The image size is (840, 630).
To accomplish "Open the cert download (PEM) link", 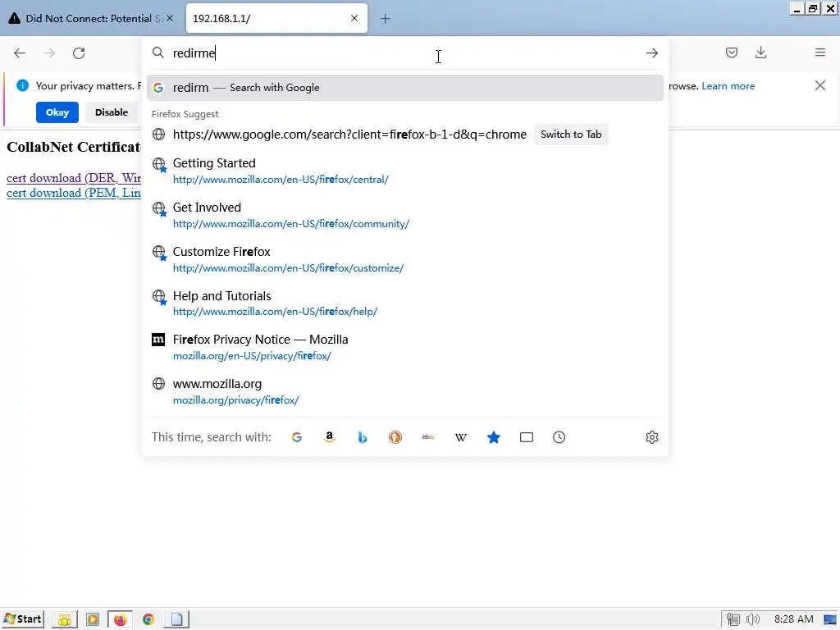I will 73,193.
